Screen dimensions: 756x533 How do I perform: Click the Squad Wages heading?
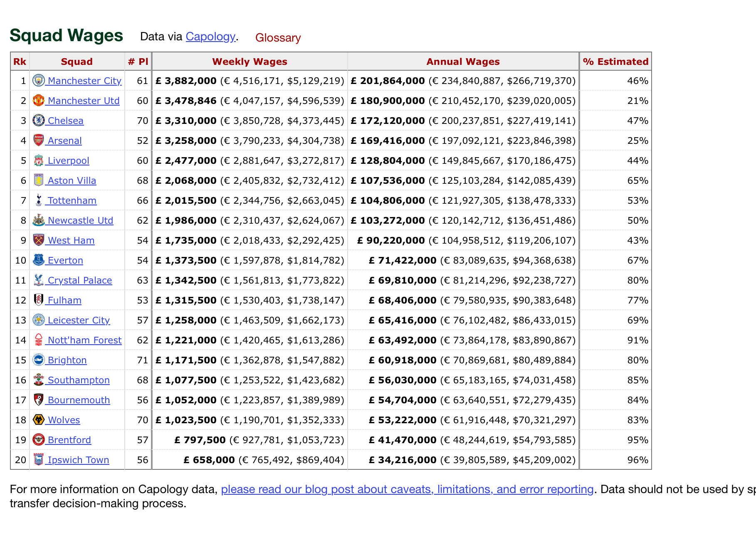point(67,35)
